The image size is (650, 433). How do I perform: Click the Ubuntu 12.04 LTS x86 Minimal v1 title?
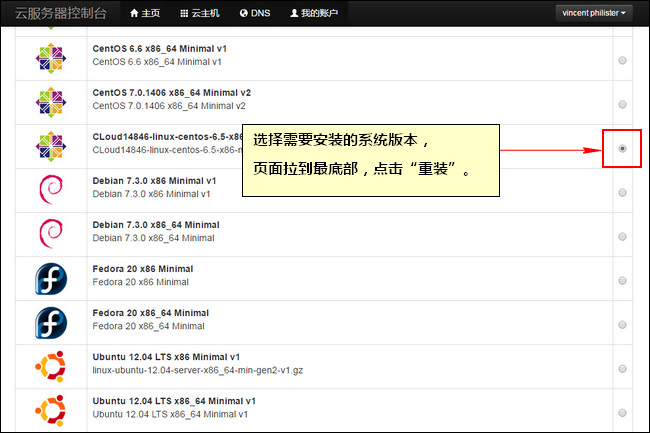pyautogui.click(x=166, y=357)
